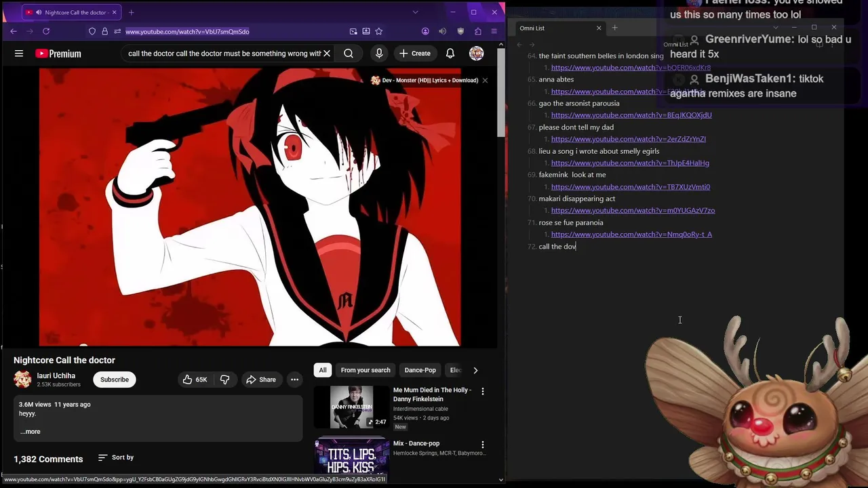The width and height of the screenshot is (868, 488).
Task: Open link under anna abtes
Action: [x=628, y=91]
